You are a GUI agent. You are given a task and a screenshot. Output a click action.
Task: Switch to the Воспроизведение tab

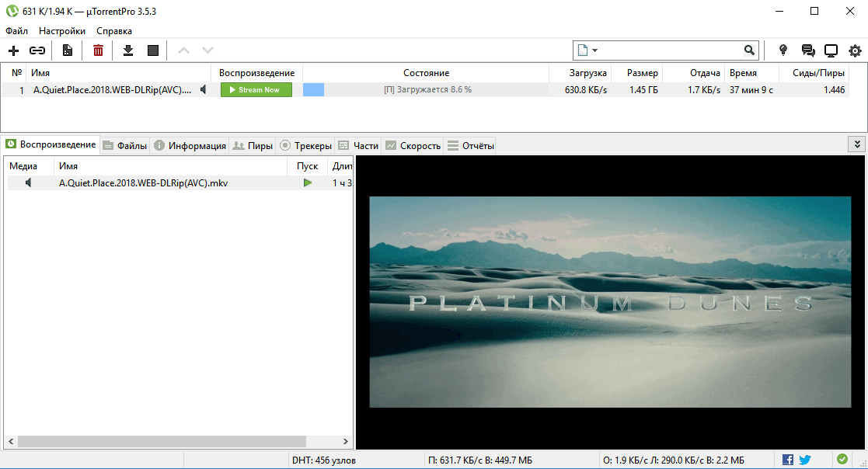(51, 145)
